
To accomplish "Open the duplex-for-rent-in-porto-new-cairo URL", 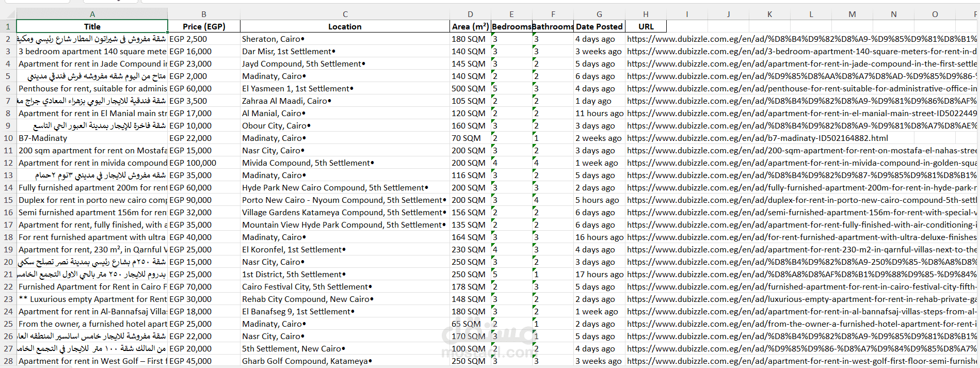I will coord(802,200).
